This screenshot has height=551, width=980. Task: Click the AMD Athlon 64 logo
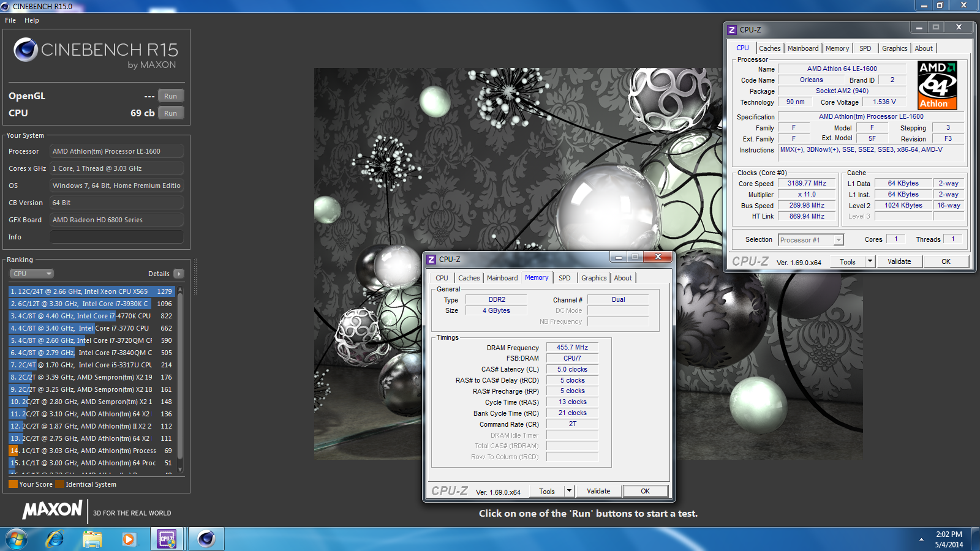[937, 85]
